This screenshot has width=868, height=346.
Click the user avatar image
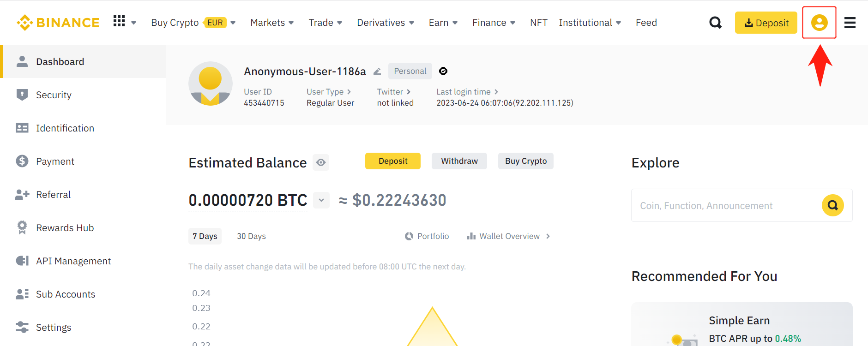210,84
